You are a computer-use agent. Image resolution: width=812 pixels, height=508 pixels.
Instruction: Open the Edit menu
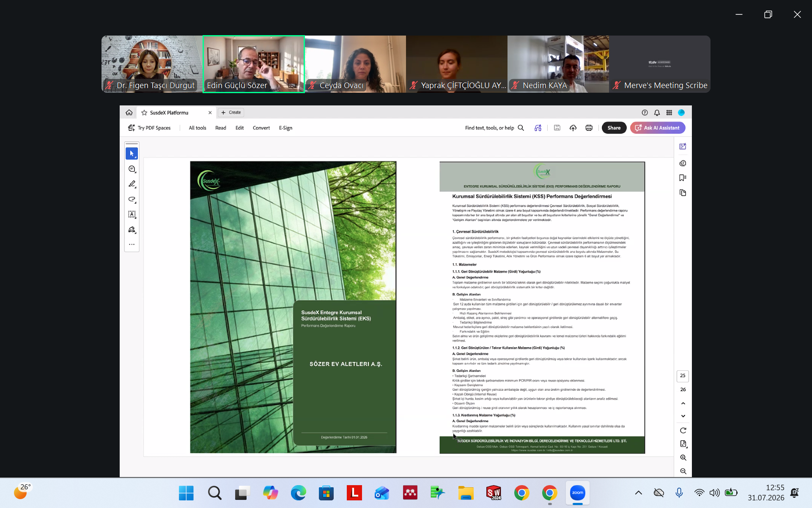(x=239, y=128)
